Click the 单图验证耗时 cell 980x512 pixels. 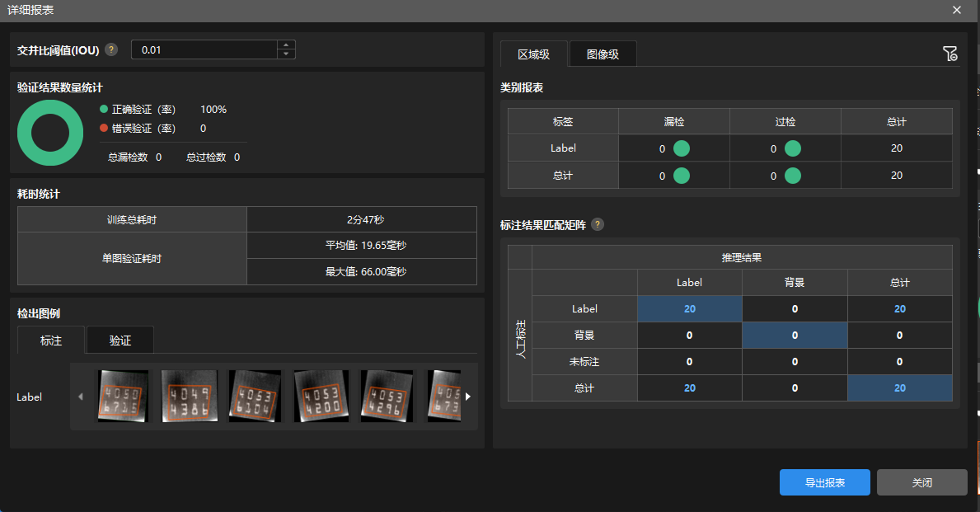click(132, 258)
